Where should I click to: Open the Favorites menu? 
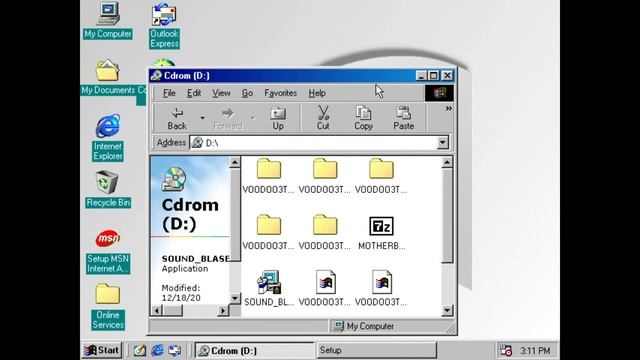[x=280, y=93]
